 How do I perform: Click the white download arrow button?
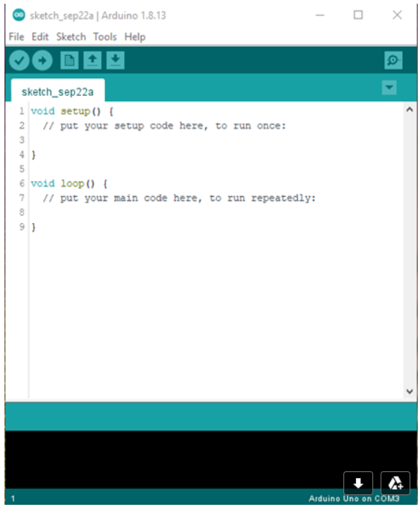point(358,483)
